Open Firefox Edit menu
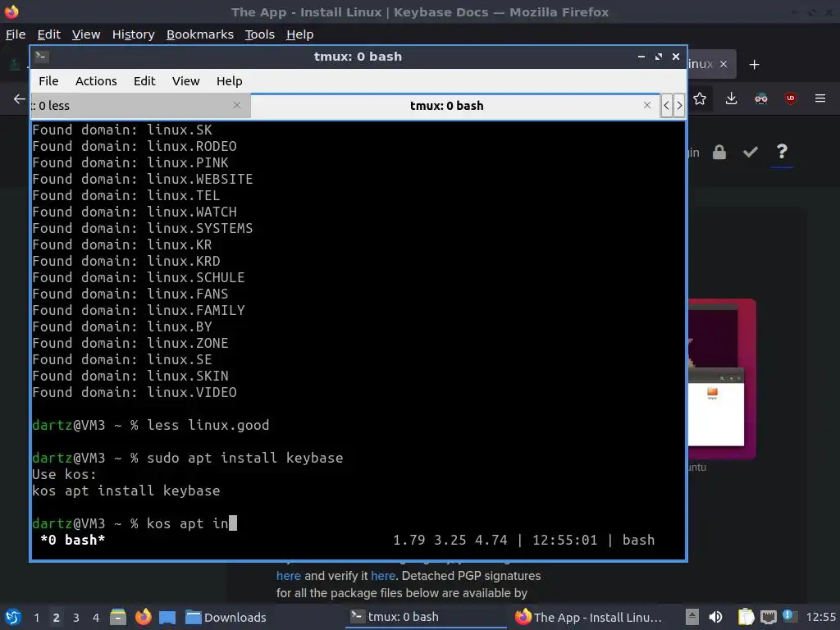 coord(48,34)
